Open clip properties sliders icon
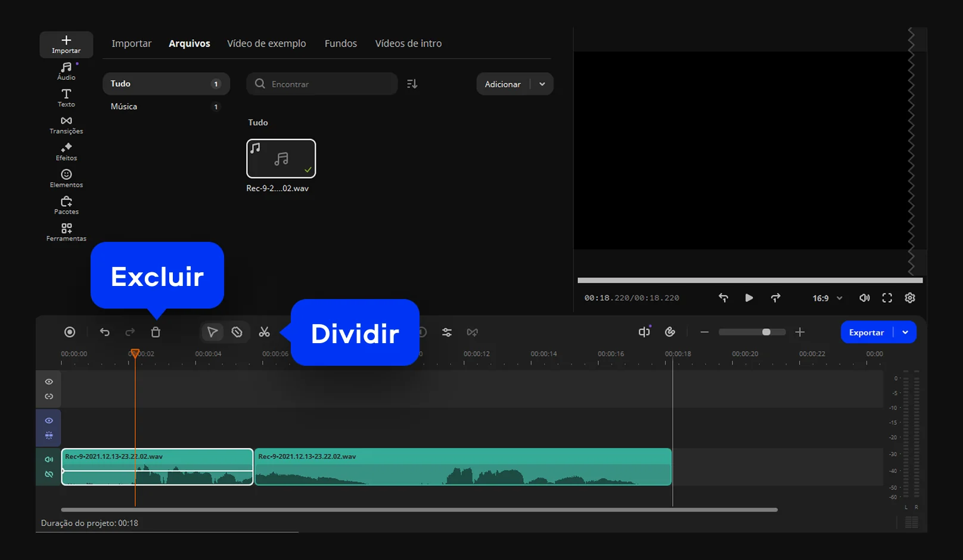Viewport: 963px width, 560px height. tap(446, 332)
